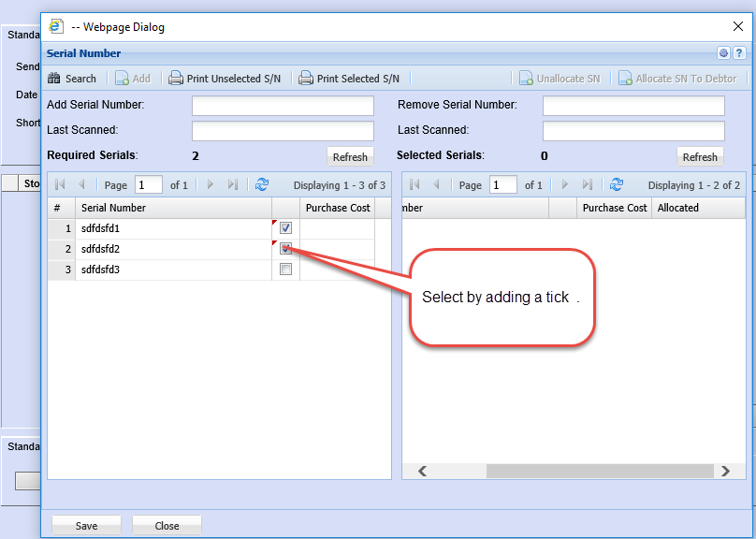Click the Search toolbar button
Screen dimensions: 756x539
tap(72, 79)
